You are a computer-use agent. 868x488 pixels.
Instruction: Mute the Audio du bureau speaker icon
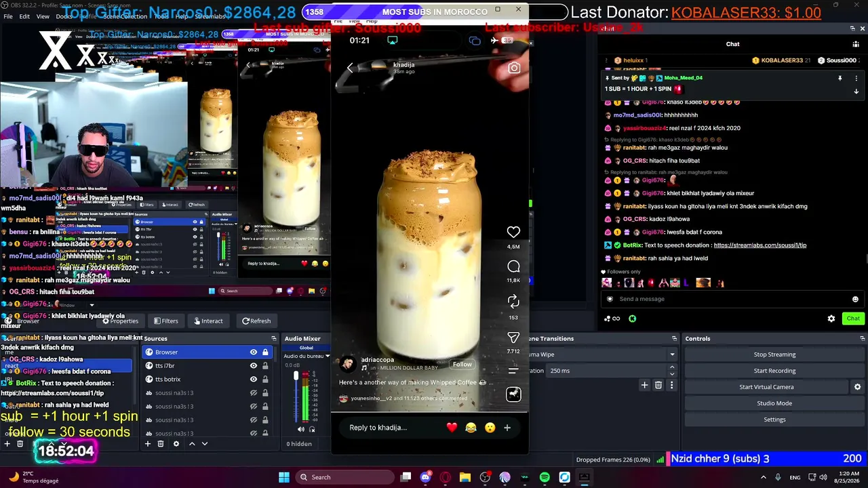(301, 429)
